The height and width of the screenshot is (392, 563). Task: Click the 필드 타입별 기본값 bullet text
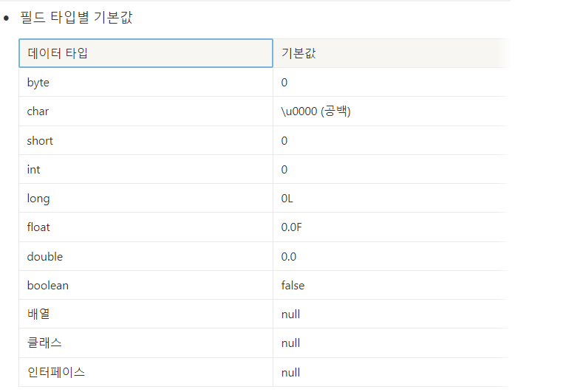[x=77, y=17]
